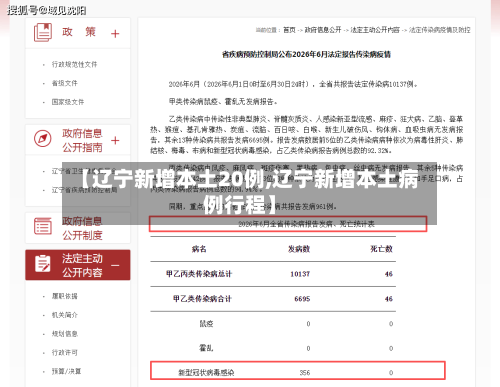This screenshot has height=387, width=500.
Task: Click the 发病数 column header
Action: (x=299, y=249)
